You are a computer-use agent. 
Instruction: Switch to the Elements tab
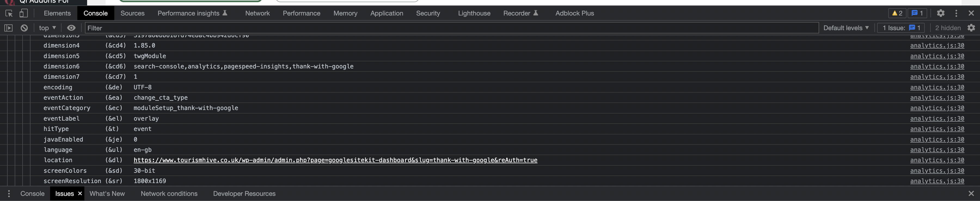(57, 13)
